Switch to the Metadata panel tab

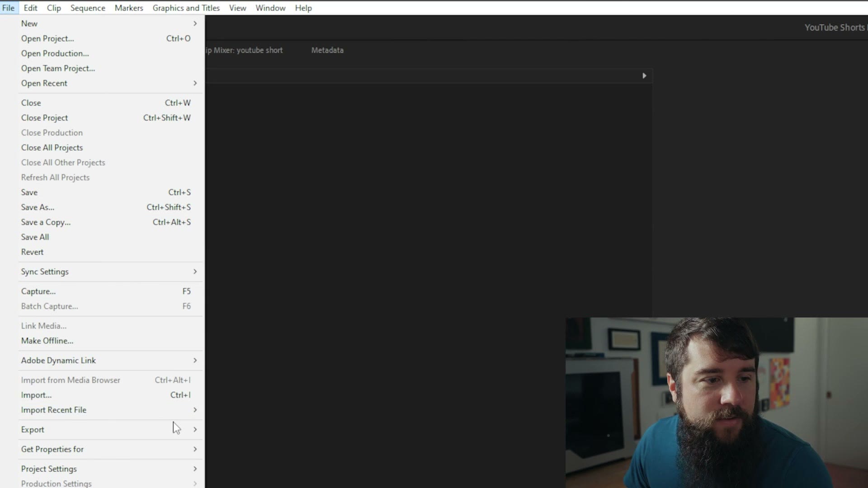click(327, 50)
